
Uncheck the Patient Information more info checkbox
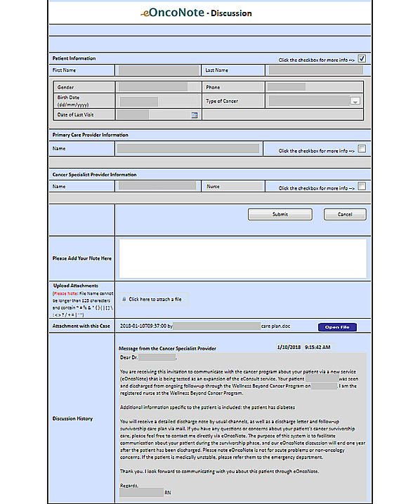[x=362, y=59]
